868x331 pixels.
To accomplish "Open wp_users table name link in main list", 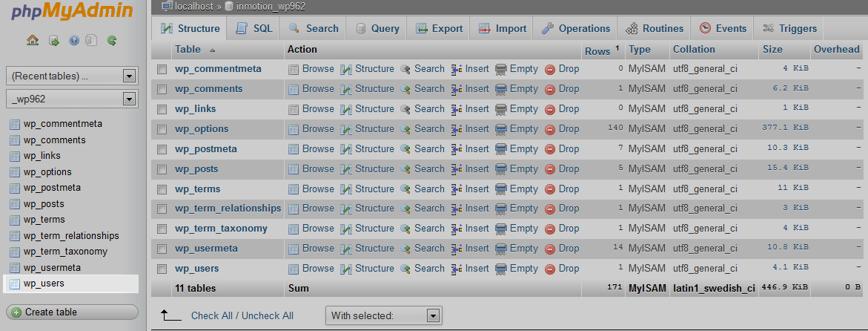I will 197,269.
